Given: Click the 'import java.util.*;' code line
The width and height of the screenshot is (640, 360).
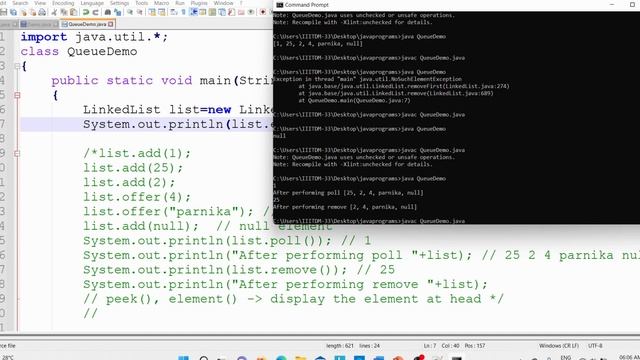Looking at the screenshot, I should [94, 37].
